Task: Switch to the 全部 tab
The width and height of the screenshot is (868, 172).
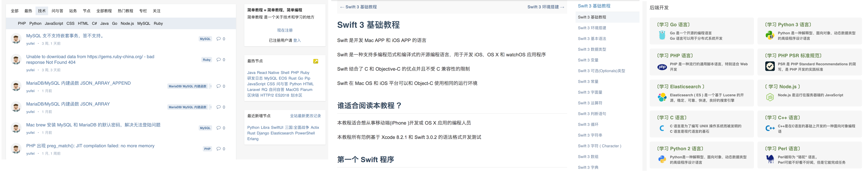Action: point(14,11)
